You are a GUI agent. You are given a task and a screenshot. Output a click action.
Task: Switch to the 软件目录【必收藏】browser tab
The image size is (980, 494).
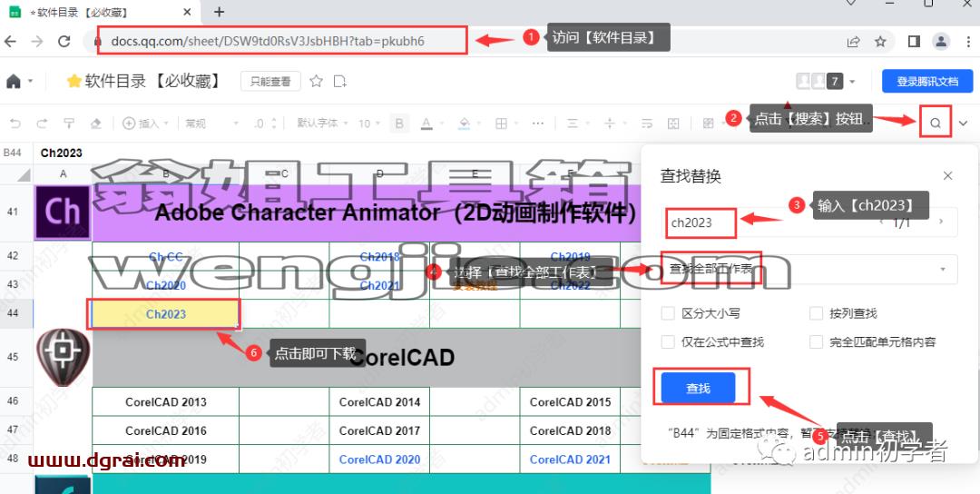point(100,12)
